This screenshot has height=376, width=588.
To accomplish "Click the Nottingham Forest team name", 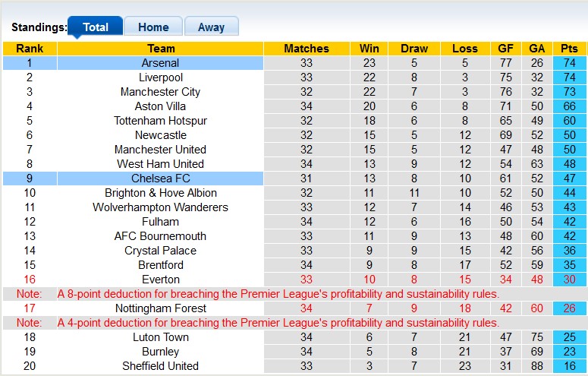I will (160, 308).
